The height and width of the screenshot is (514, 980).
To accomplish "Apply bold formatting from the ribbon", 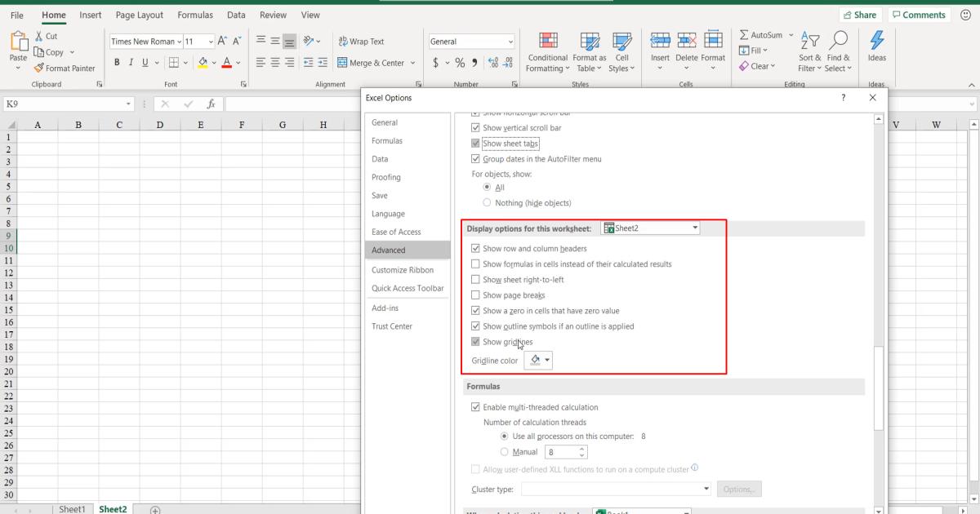I will (118, 62).
